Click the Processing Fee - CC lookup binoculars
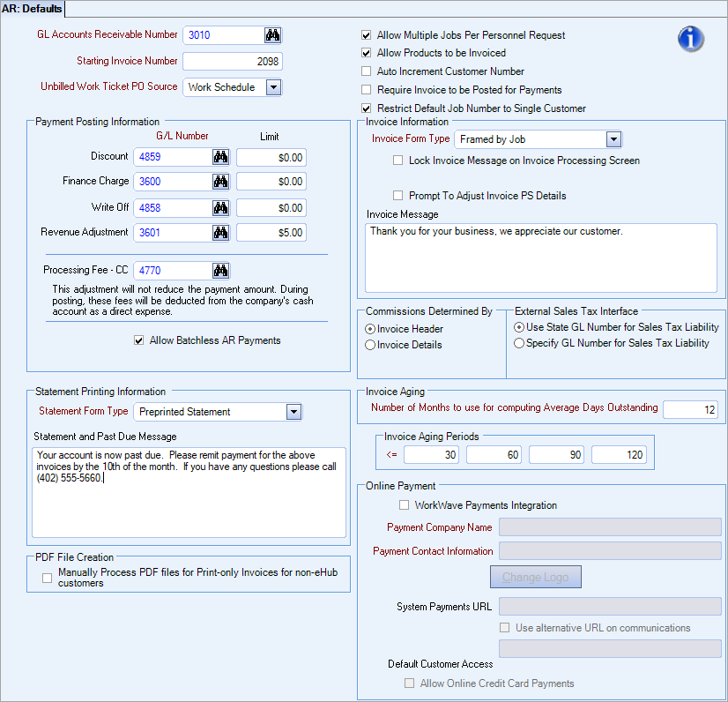Viewport: 728px width, 702px height. 219,270
